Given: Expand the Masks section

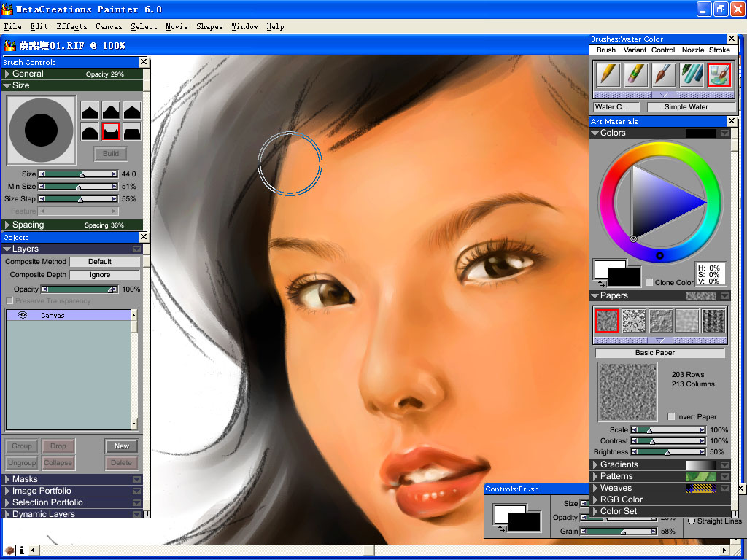Looking at the screenshot, I should 7,479.
